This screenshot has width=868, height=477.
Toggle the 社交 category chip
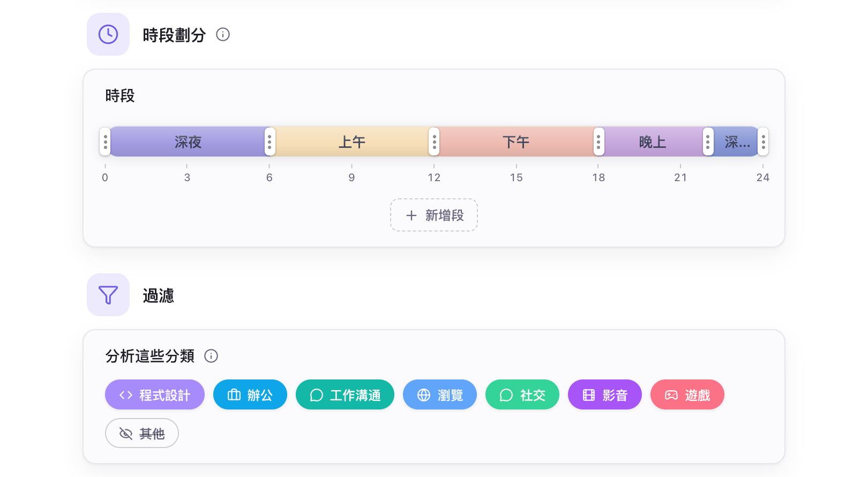[522, 395]
